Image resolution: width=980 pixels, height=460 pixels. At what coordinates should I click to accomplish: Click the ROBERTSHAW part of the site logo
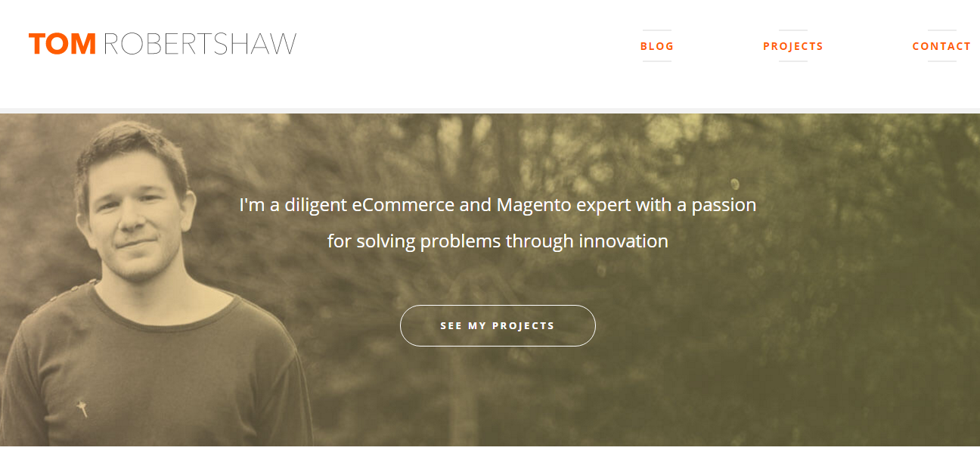[x=200, y=44]
